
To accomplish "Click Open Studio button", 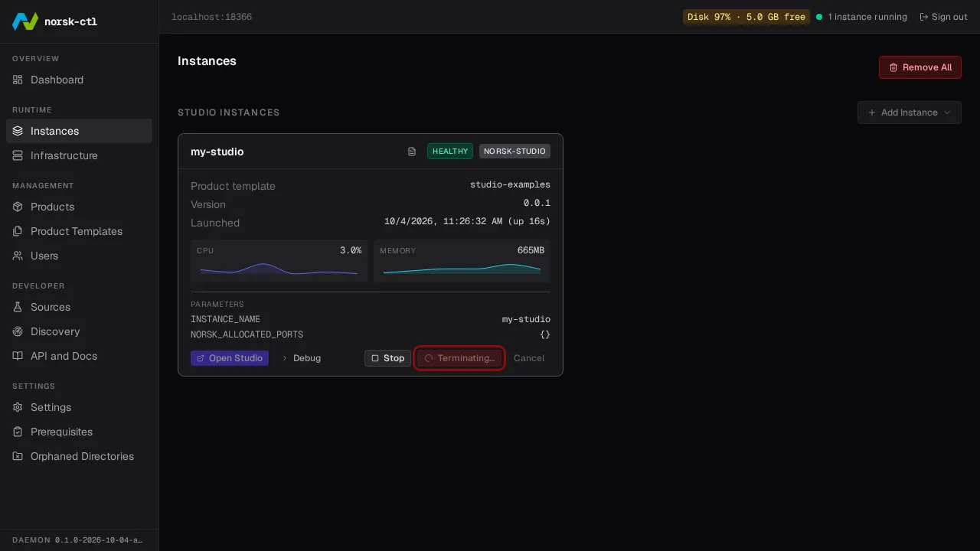I will click(230, 358).
